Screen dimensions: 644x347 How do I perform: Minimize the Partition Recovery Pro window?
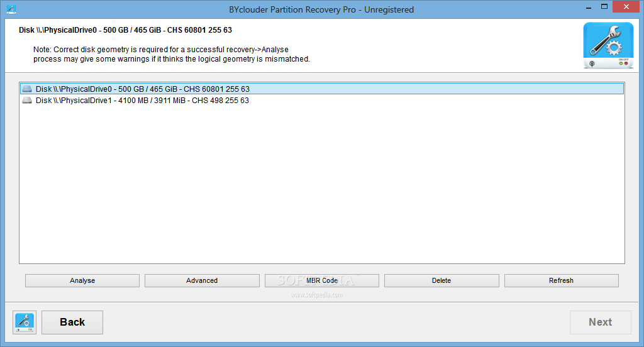coord(589,8)
